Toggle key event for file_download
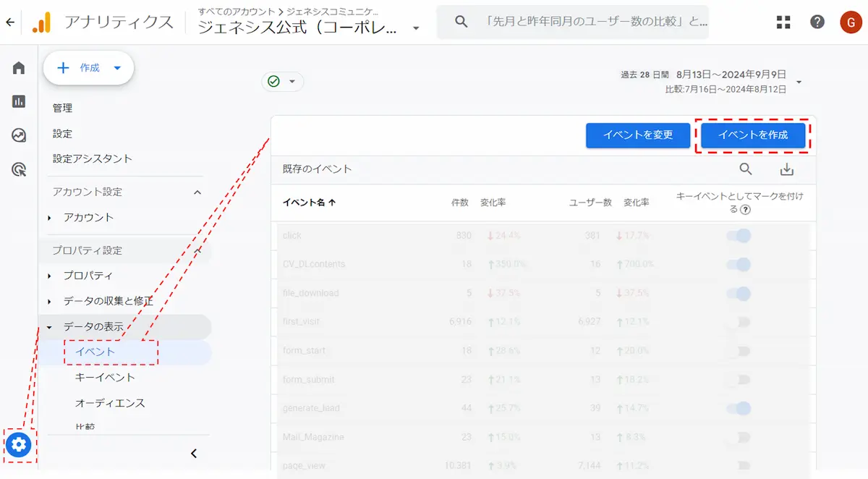This screenshot has height=479, width=868. pyautogui.click(x=739, y=293)
